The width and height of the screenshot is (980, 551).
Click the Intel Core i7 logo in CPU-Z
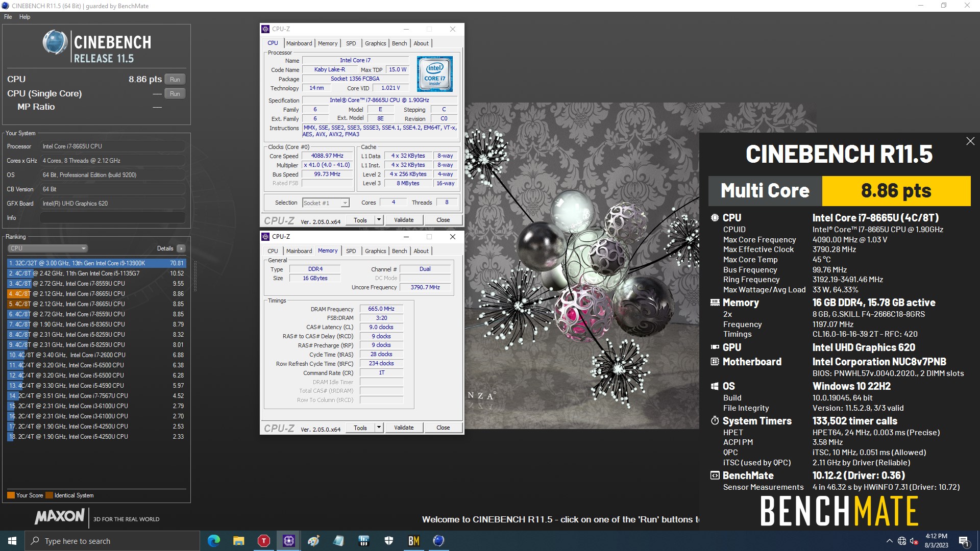click(x=434, y=74)
